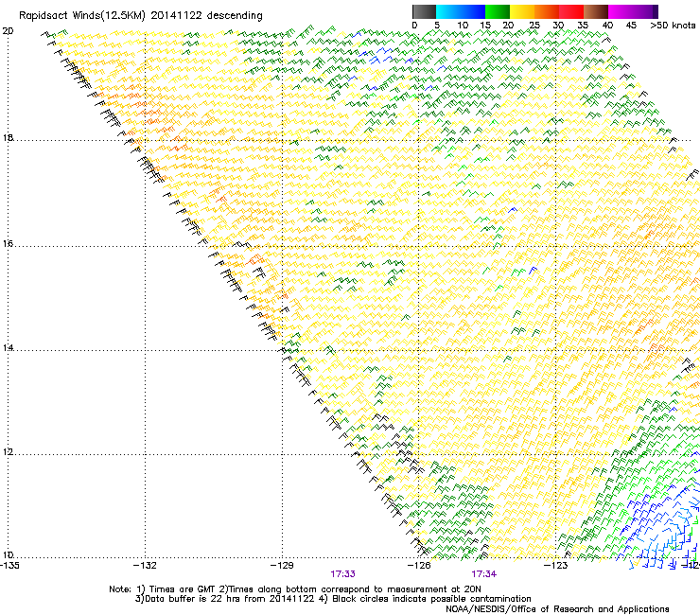Click the '>50 knots' legend label

coord(673,26)
